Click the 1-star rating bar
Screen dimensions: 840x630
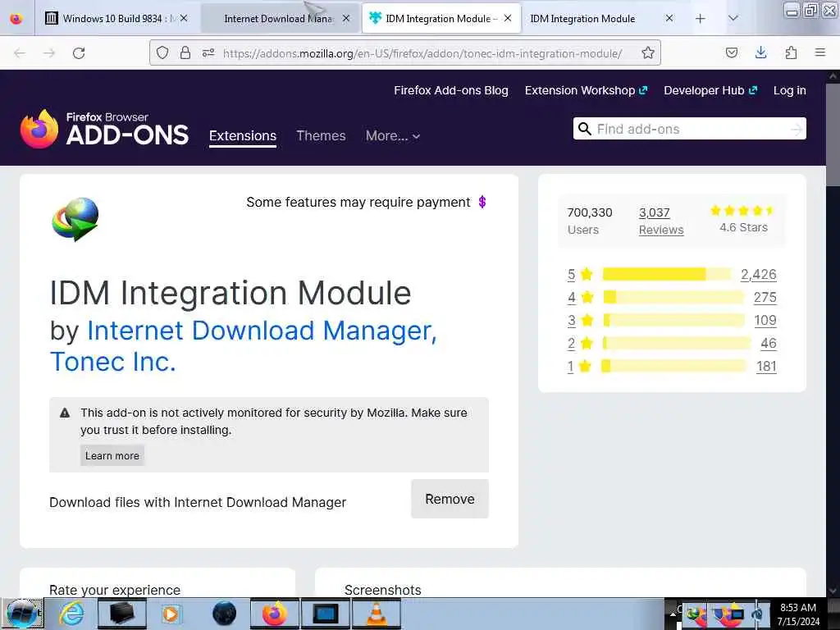pos(674,367)
